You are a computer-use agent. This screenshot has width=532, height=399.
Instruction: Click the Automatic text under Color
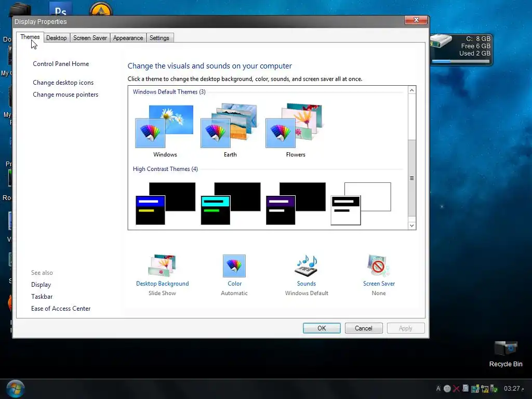click(x=234, y=293)
